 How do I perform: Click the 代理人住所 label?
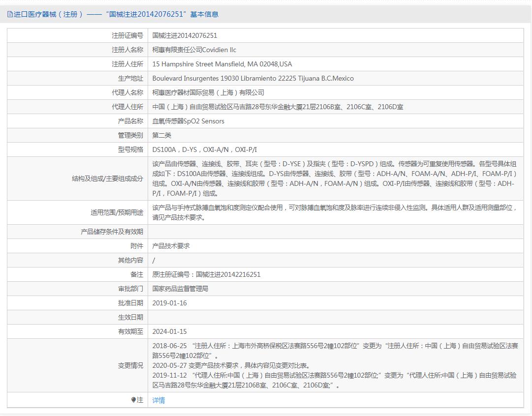click(x=127, y=107)
